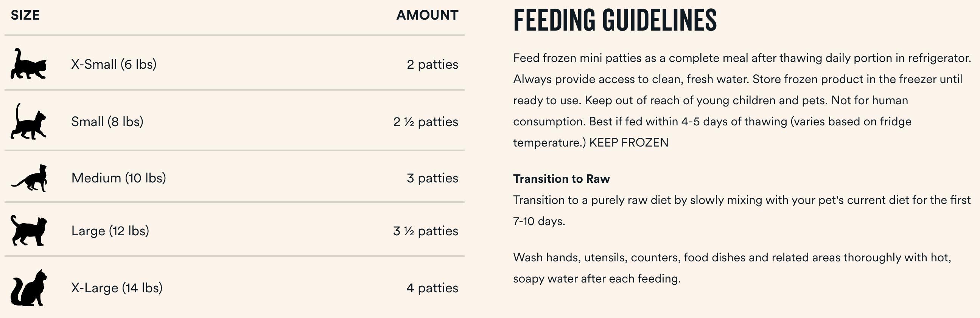Viewport: 980px width, 318px height.
Task: Click the Transition to Raw subheading
Action: coord(562,179)
